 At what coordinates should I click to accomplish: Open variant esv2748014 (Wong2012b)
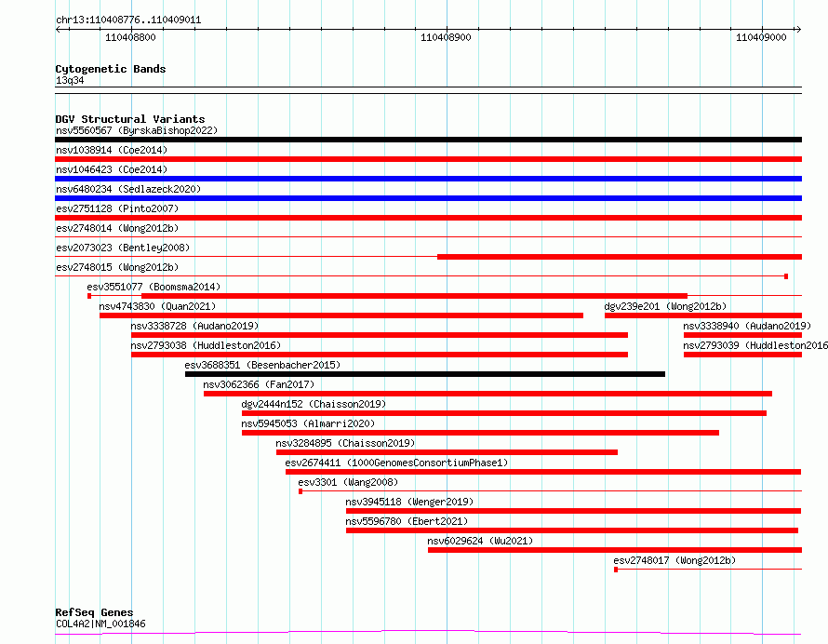117,228
